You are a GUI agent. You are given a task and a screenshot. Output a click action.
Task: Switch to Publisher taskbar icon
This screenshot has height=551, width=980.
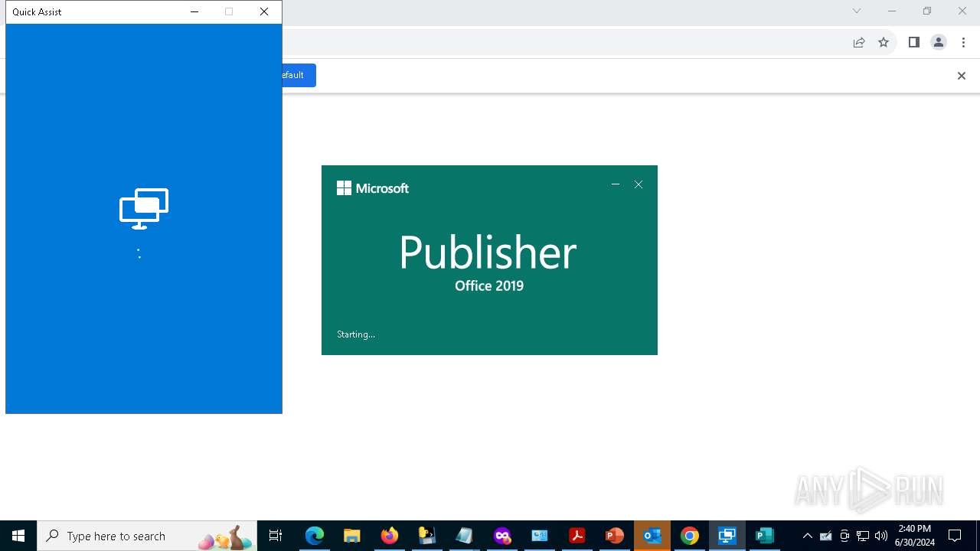click(765, 536)
